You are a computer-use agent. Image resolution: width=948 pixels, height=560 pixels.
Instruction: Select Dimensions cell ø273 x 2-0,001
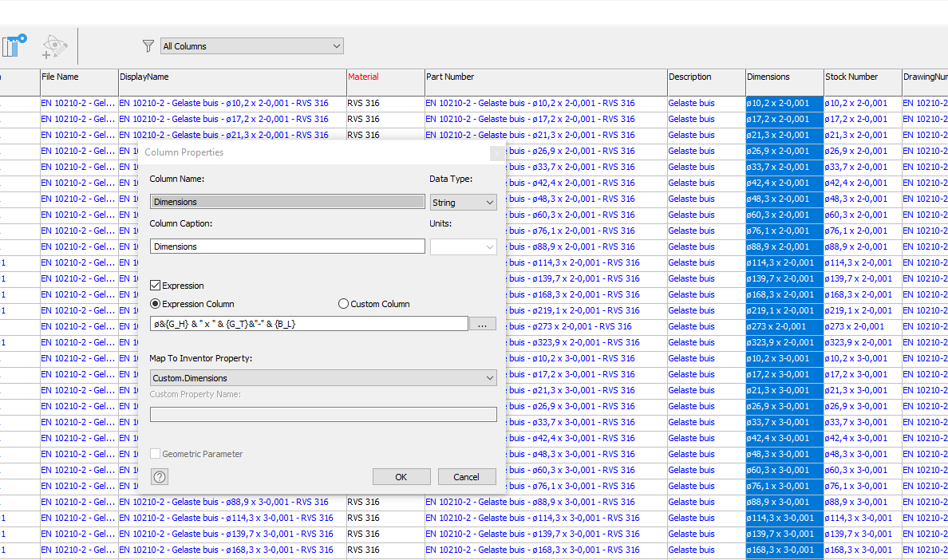(x=784, y=327)
